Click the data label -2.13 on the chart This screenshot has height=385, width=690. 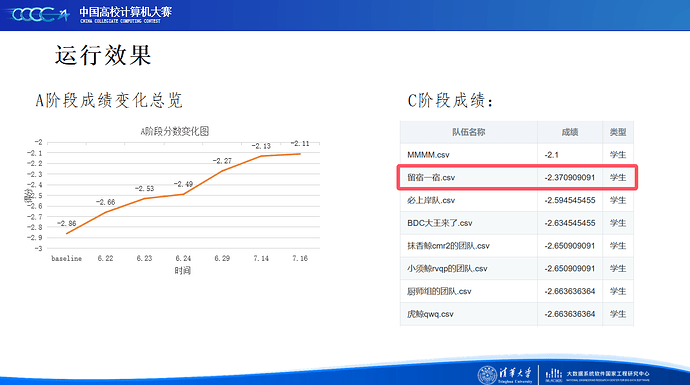[x=261, y=146]
